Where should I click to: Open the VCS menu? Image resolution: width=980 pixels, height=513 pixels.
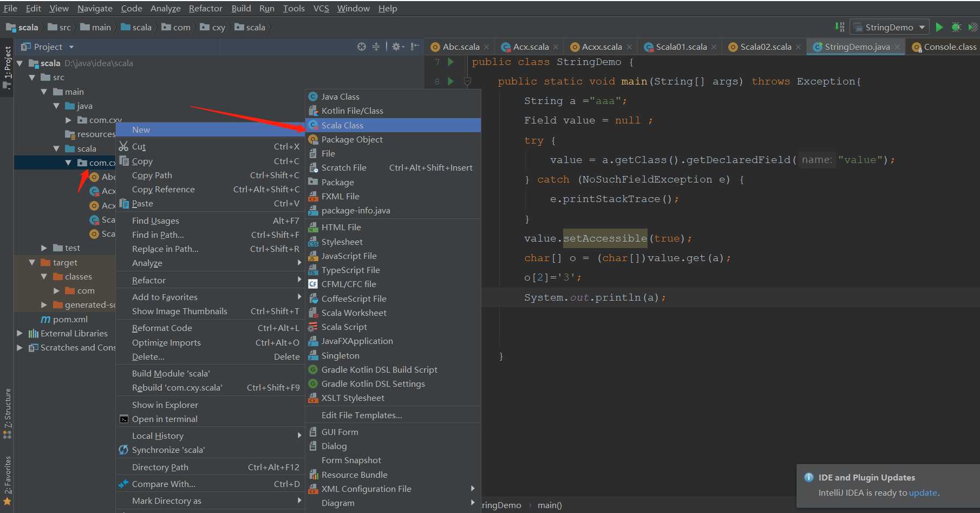[321, 8]
